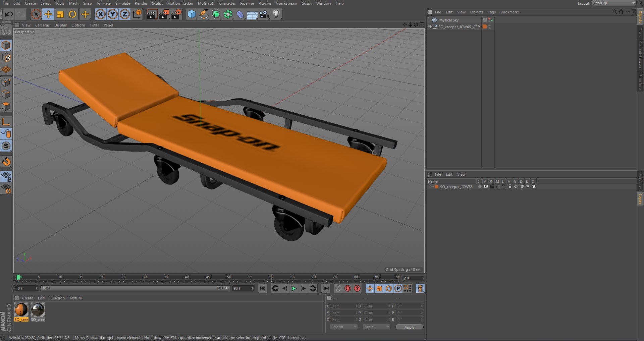This screenshot has width=644, height=341.
Task: Toggle Physical Sky enabled checkmark
Action: click(492, 20)
